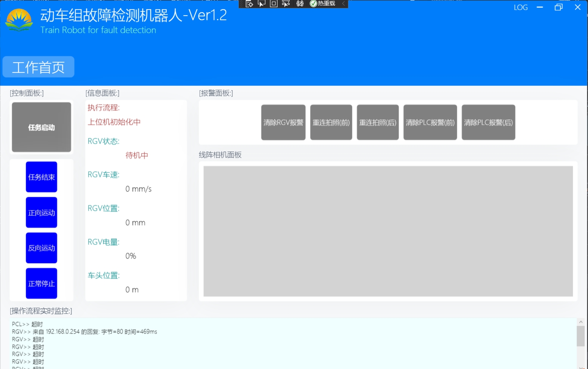
Task: Click 重连拍照(前) button
Action: pyautogui.click(x=331, y=122)
